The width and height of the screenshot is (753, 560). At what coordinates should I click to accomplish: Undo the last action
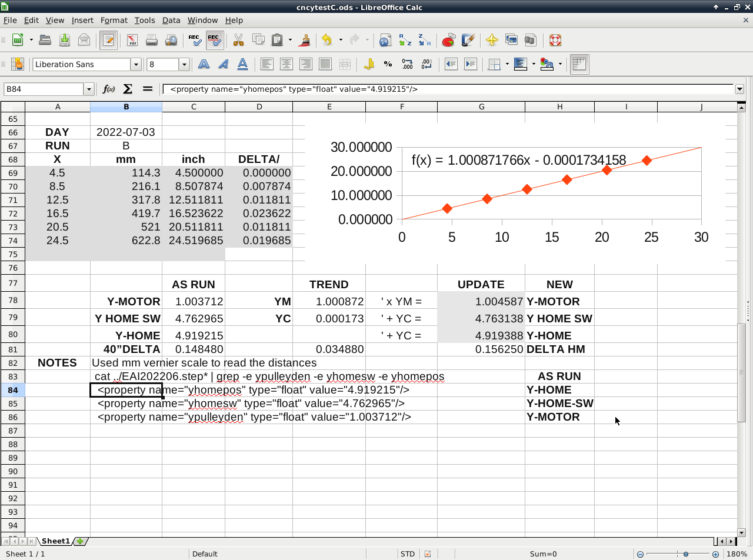[x=326, y=40]
